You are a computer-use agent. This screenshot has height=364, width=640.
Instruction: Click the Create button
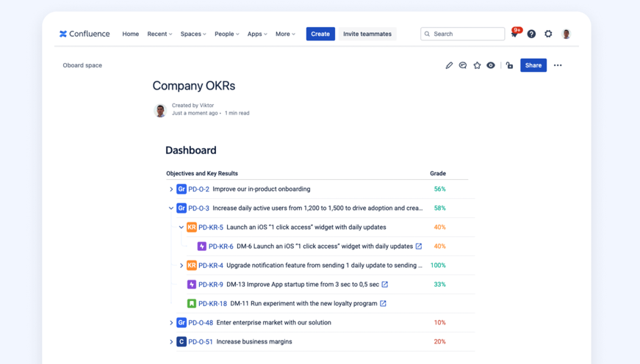[320, 34]
